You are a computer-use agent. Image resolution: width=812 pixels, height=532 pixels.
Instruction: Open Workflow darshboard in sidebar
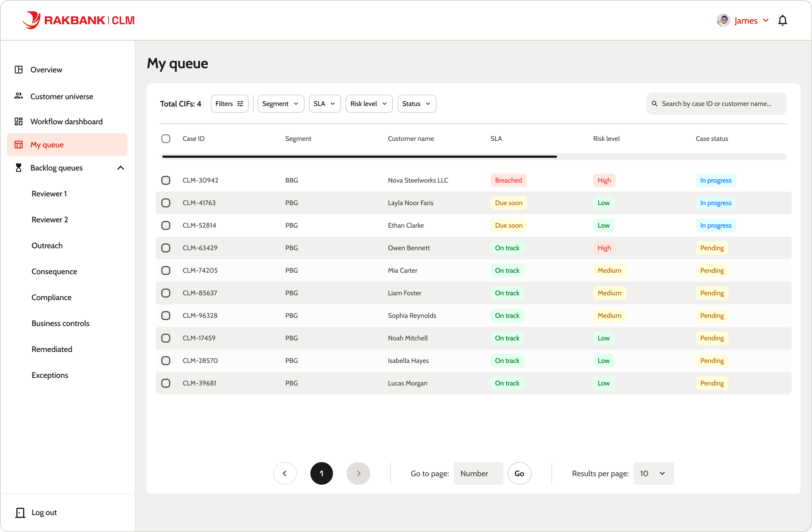[66, 121]
